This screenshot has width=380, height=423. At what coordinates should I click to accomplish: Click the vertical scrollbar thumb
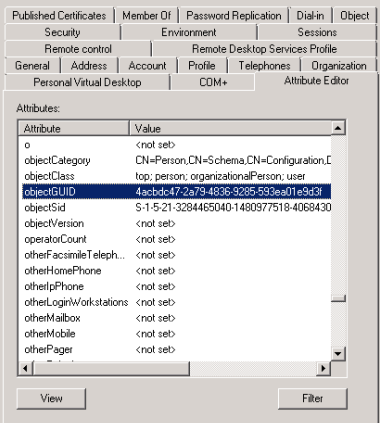point(338,298)
